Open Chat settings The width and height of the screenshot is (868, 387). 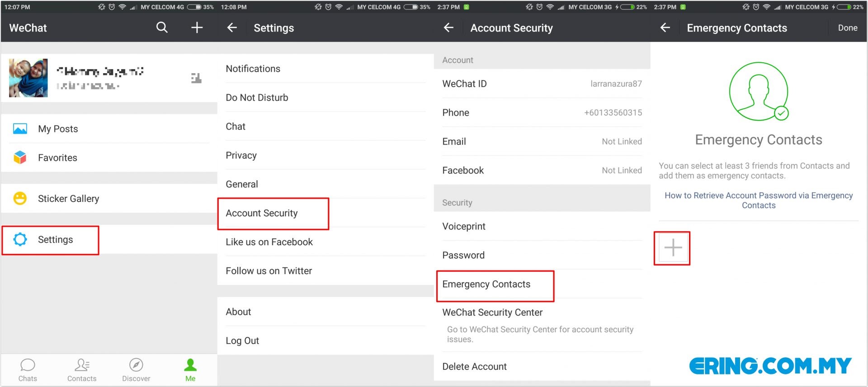(325, 126)
